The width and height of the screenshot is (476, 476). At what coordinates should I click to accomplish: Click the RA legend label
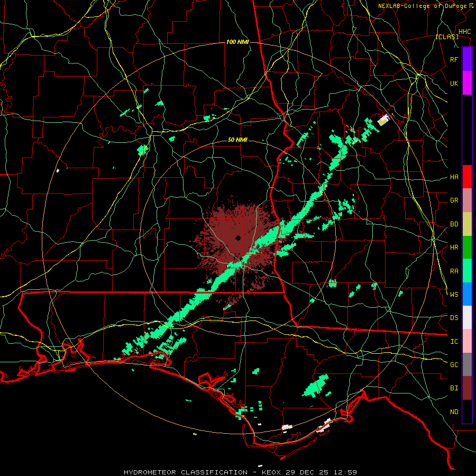click(x=454, y=271)
